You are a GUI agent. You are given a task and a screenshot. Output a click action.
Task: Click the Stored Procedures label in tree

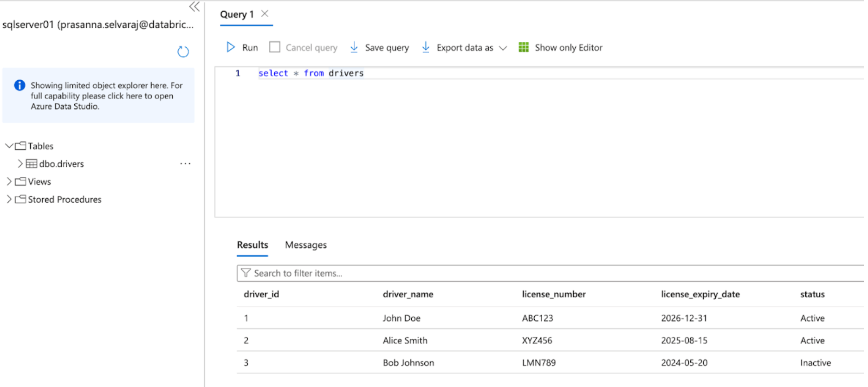[65, 199]
